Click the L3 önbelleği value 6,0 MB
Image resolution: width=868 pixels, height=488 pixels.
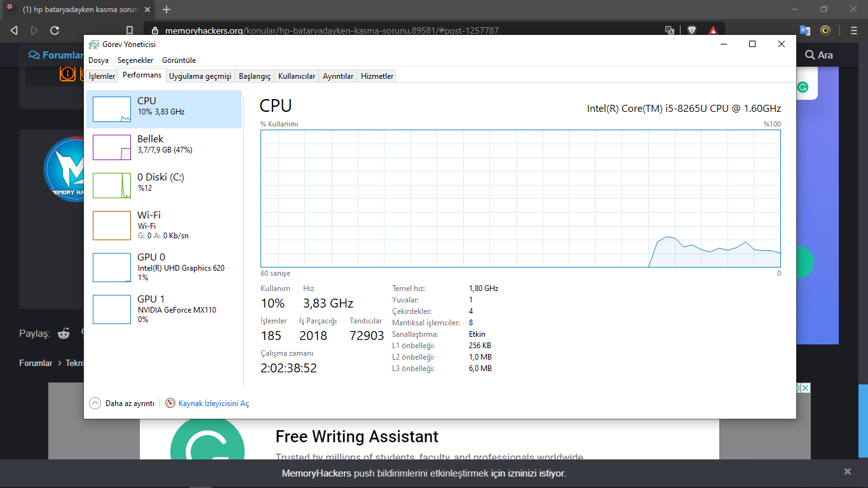[480, 369]
